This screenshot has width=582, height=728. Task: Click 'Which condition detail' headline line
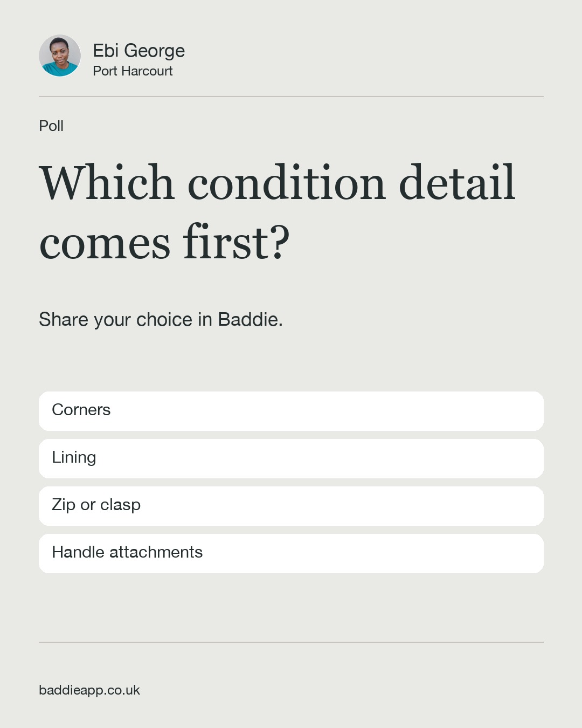277,182
